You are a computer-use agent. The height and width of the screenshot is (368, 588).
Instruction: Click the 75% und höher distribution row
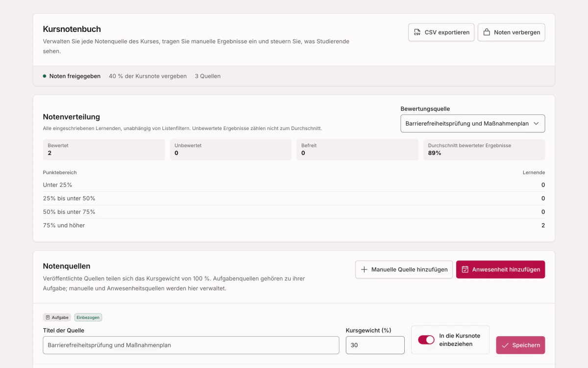294,225
